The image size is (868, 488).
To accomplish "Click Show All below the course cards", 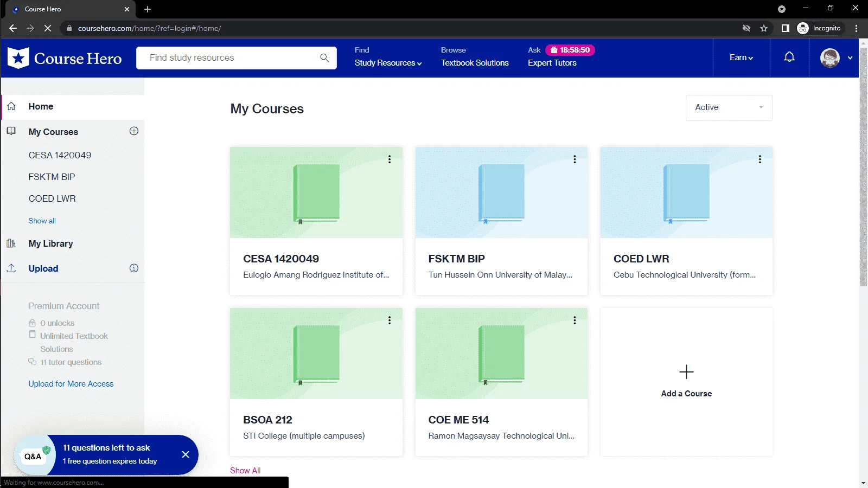I will pos(245,470).
